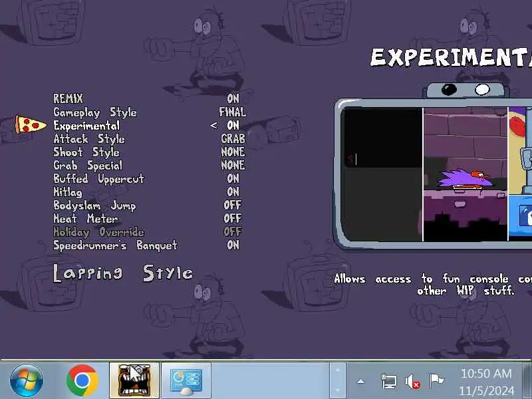The height and width of the screenshot is (399, 532).
Task: Toggle Bodyslam Jump OFF value
Action: [232, 205]
